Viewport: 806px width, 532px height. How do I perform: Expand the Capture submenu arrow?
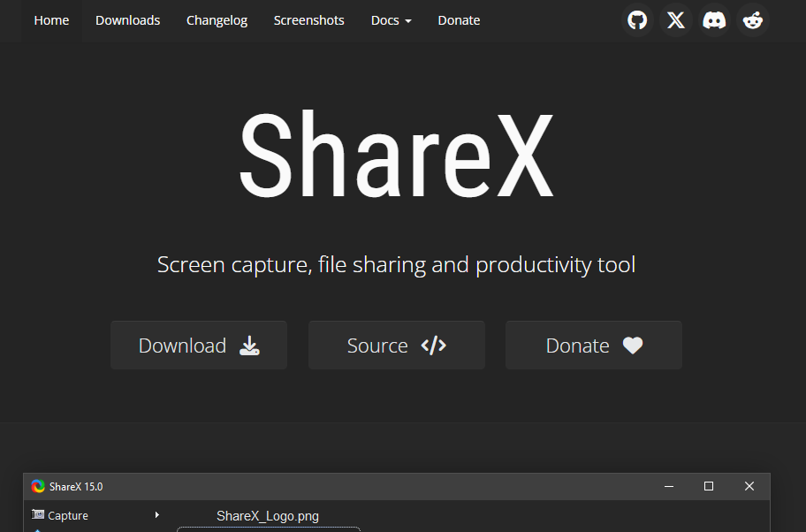156,514
